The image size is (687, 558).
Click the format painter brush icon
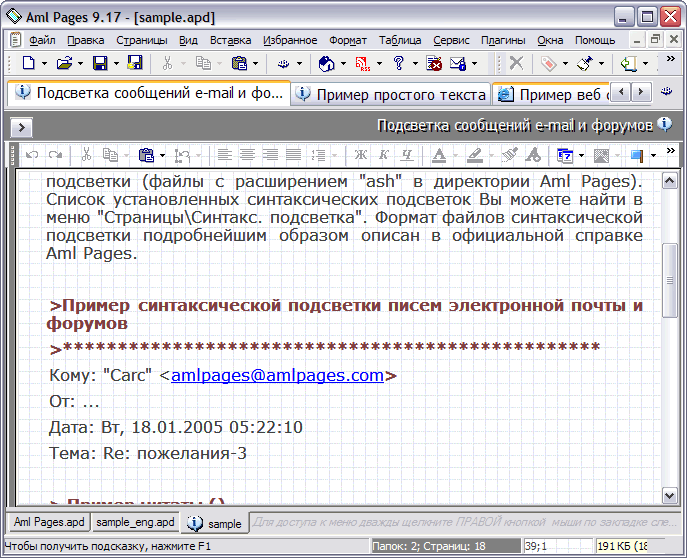click(x=509, y=155)
